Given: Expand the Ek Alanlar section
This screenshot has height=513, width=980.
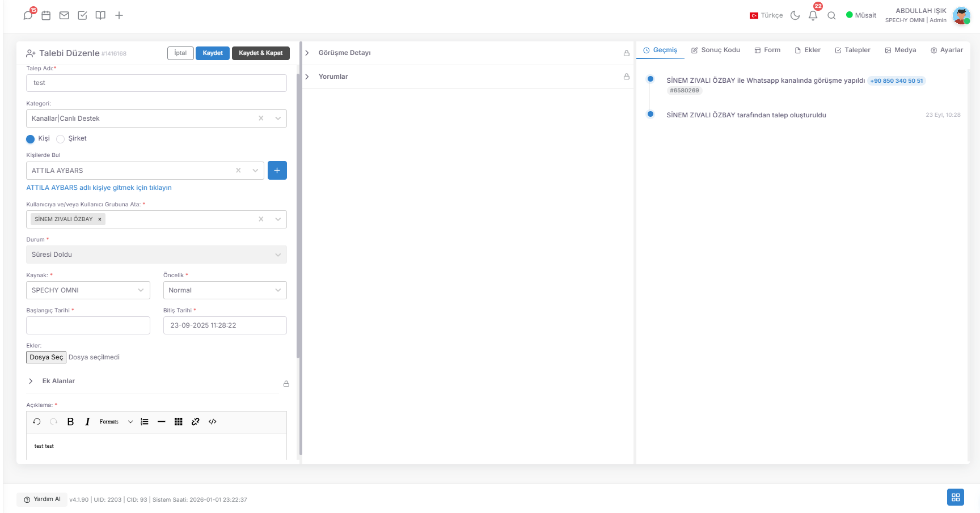Looking at the screenshot, I should pyautogui.click(x=31, y=381).
